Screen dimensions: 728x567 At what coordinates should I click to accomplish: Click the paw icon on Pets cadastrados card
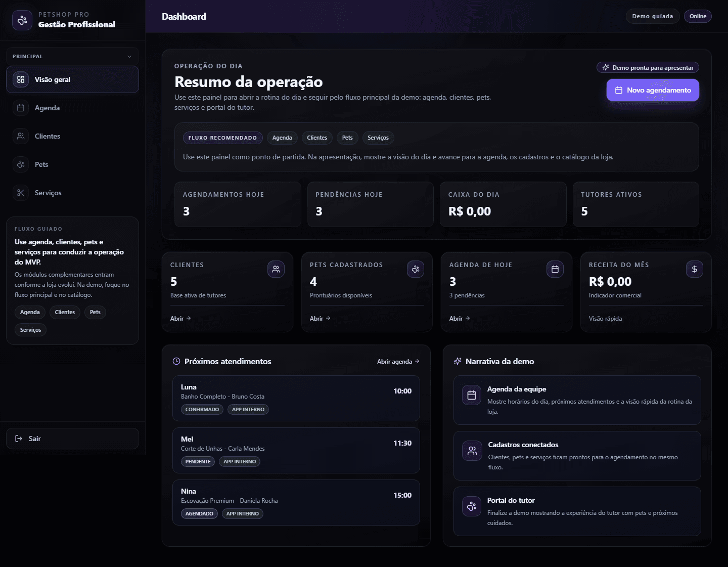416,269
